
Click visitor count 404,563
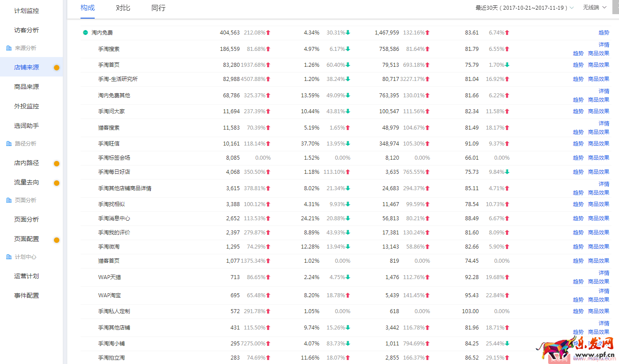point(230,33)
